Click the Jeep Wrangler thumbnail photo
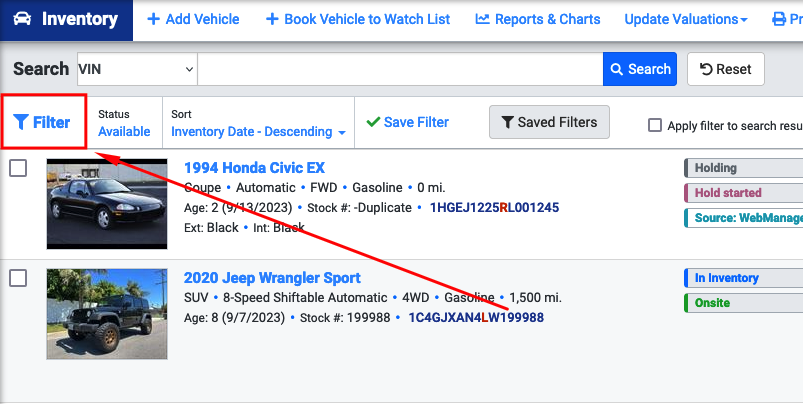The width and height of the screenshot is (803, 404). coord(107,314)
